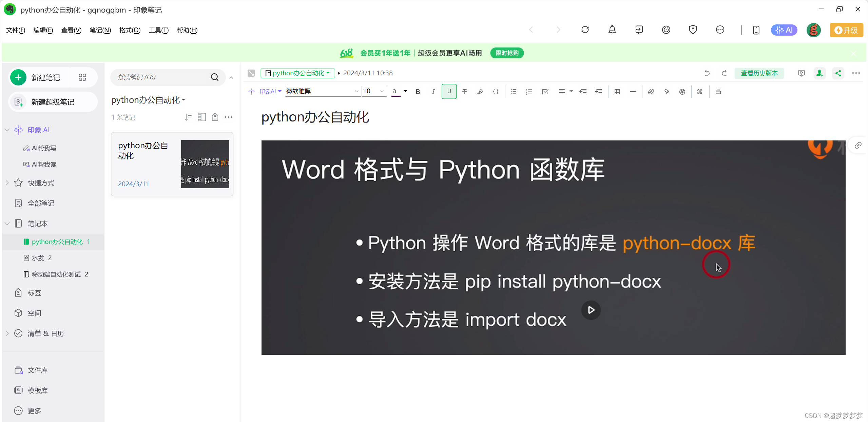Insert a code block
Viewport: 868px width, 422px height.
[x=496, y=92]
